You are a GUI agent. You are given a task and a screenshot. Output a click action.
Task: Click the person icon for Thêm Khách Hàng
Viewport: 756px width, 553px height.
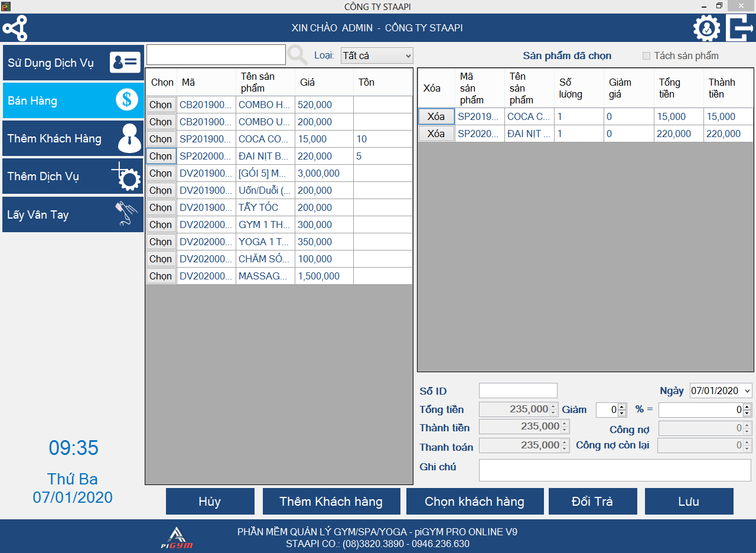pyautogui.click(x=129, y=139)
